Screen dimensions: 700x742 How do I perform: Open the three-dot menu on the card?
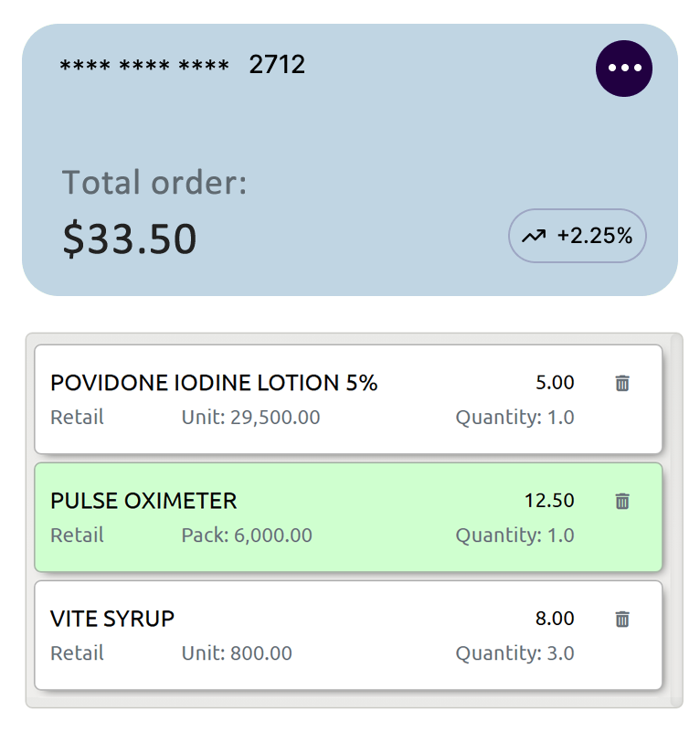click(x=624, y=69)
